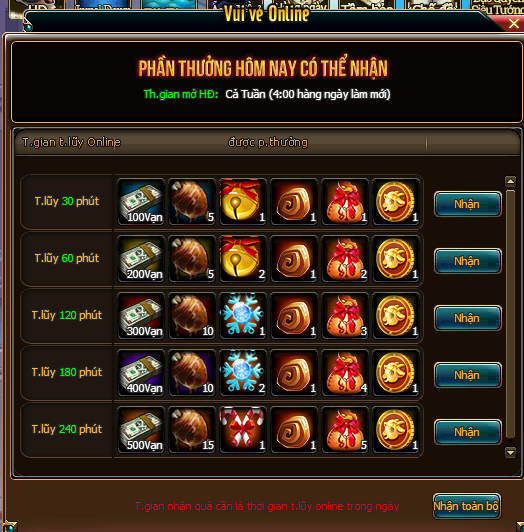Click the red lucky bag with quantity 5
Viewport: 524px width, 532px height.
click(x=345, y=430)
